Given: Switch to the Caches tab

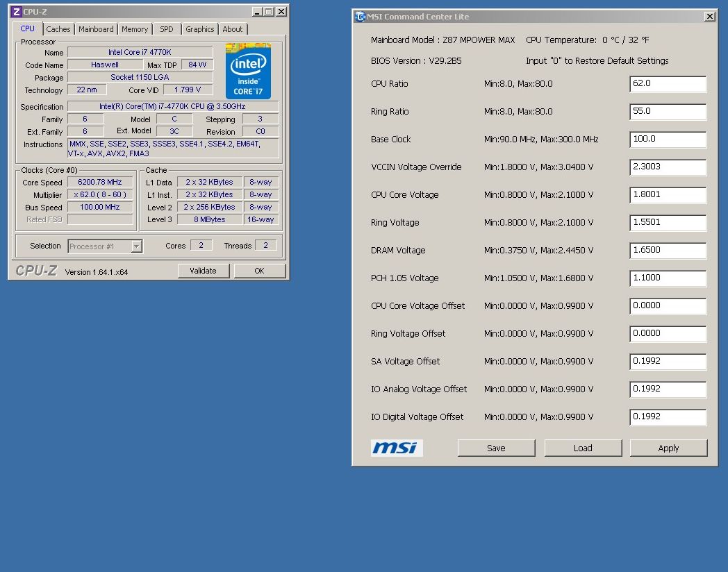Looking at the screenshot, I should (x=58, y=29).
